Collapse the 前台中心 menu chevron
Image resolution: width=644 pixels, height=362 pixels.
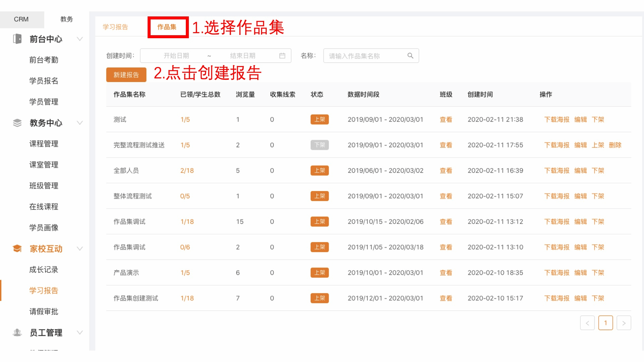coord(80,39)
